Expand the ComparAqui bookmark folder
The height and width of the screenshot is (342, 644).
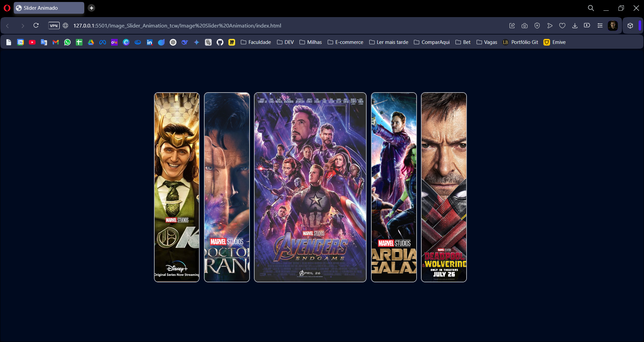pos(432,42)
